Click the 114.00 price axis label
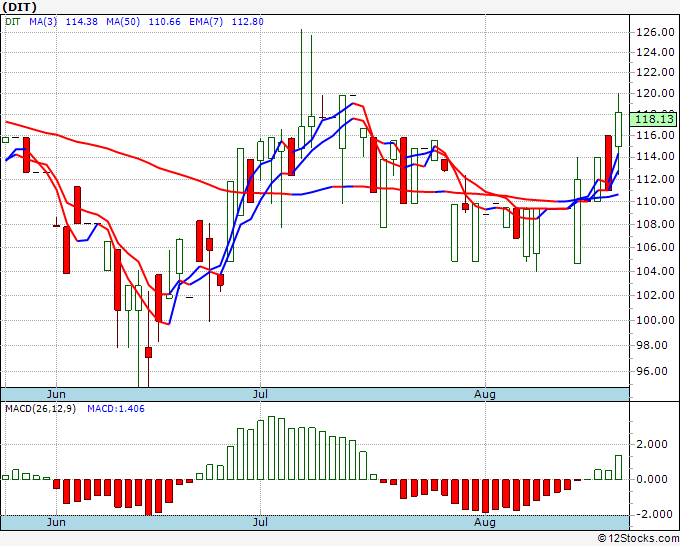 [655, 157]
